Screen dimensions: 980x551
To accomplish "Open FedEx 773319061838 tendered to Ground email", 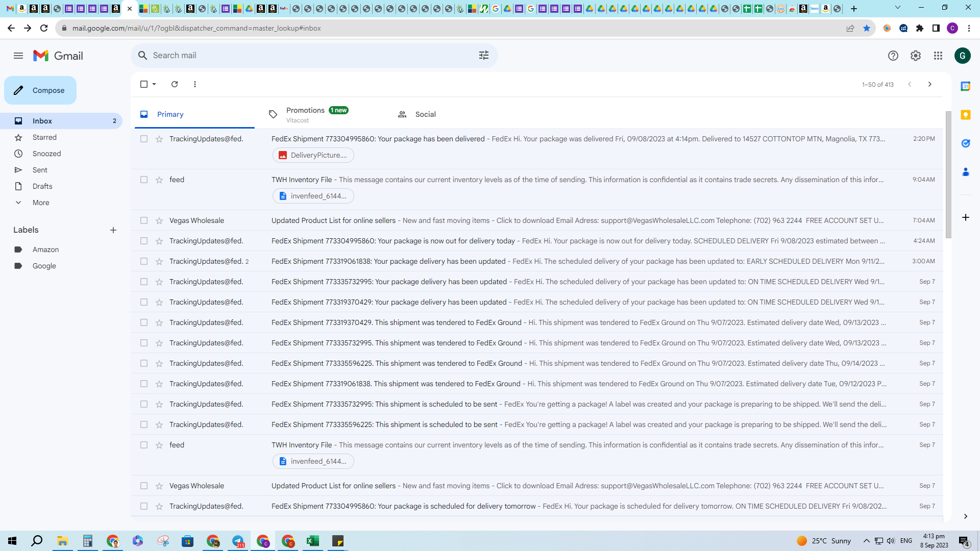I will (x=537, y=384).
